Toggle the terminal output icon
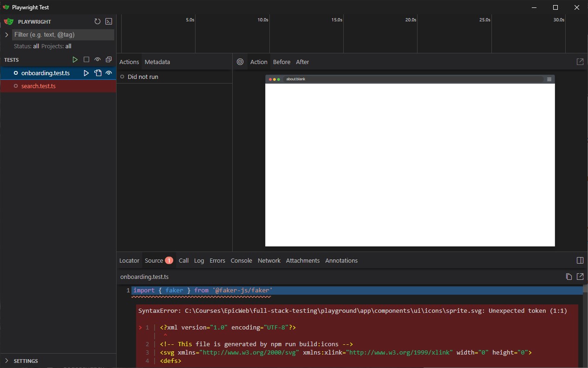 point(109,21)
